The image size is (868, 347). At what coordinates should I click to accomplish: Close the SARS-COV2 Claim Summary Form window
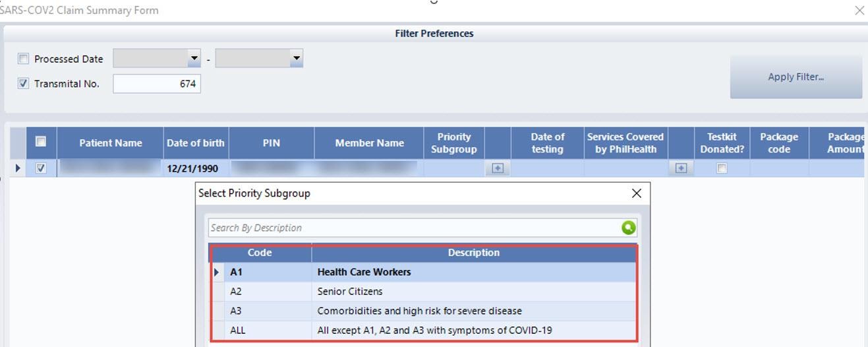coord(859,11)
